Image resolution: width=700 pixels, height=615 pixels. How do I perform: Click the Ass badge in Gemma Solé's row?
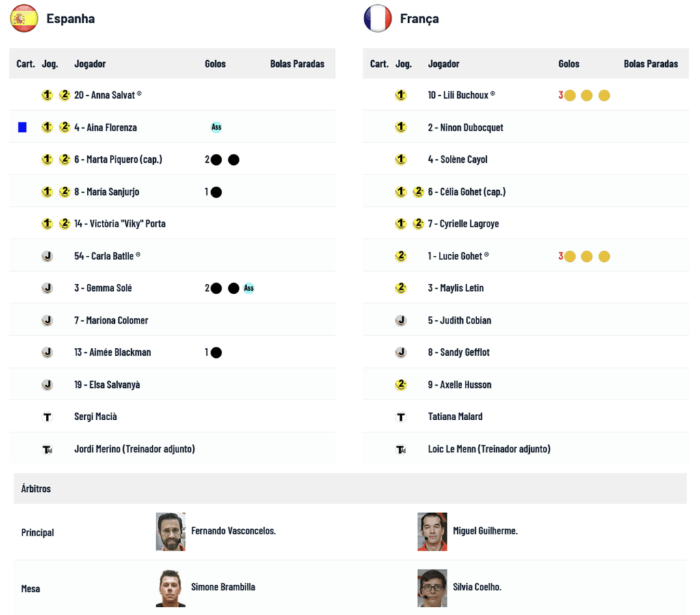point(249,288)
